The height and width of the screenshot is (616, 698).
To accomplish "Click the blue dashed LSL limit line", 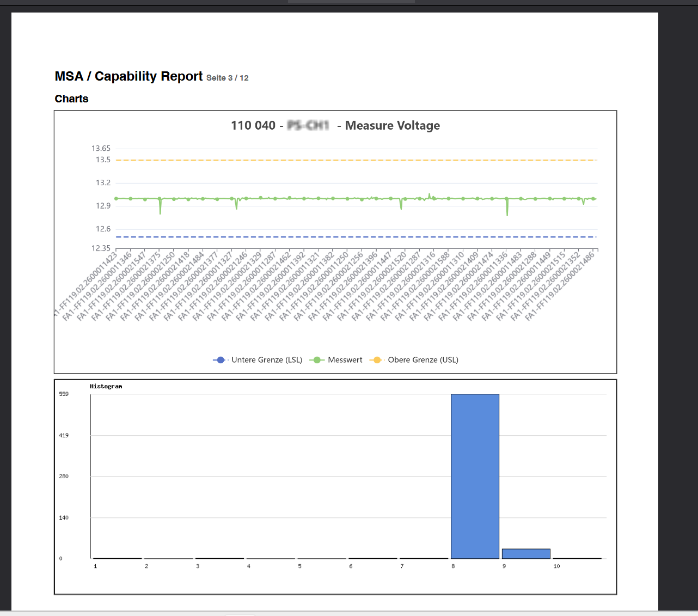I will click(354, 236).
